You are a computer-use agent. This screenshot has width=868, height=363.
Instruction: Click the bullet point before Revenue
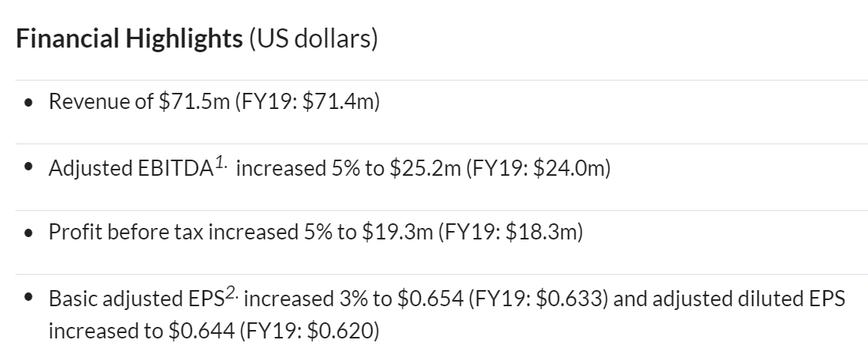pyautogui.click(x=29, y=102)
